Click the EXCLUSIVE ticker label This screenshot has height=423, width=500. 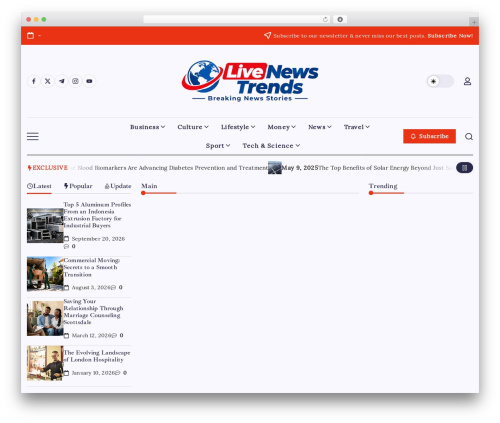coord(48,168)
